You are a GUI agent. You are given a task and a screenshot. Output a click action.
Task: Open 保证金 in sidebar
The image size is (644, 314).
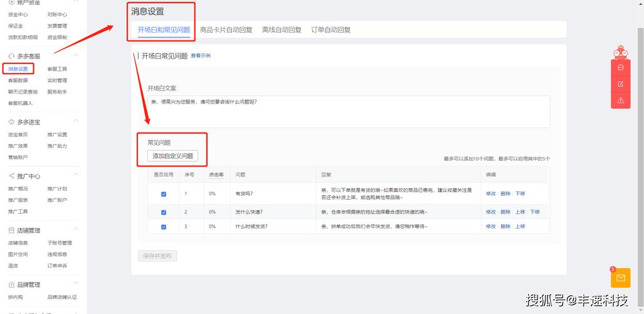coord(16,26)
